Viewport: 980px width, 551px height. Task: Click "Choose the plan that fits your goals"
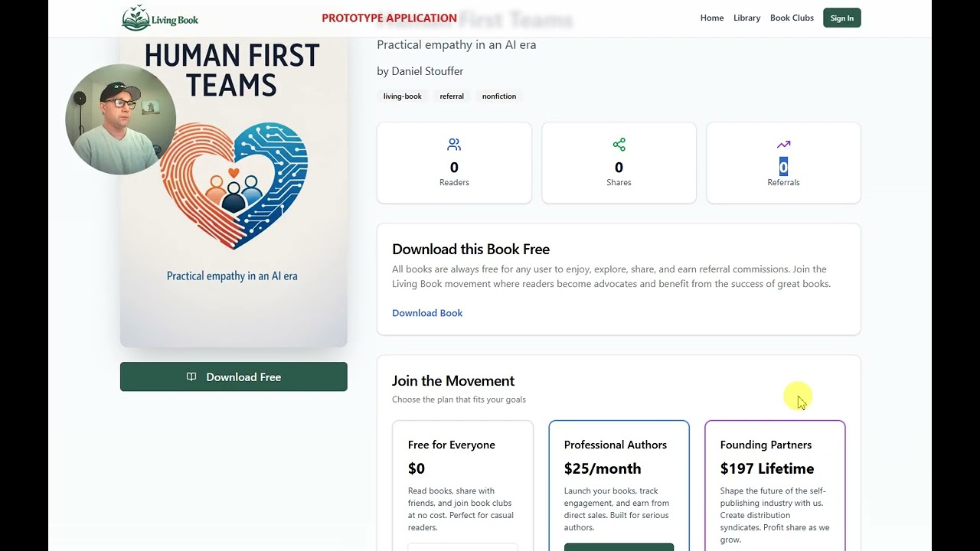pos(459,399)
